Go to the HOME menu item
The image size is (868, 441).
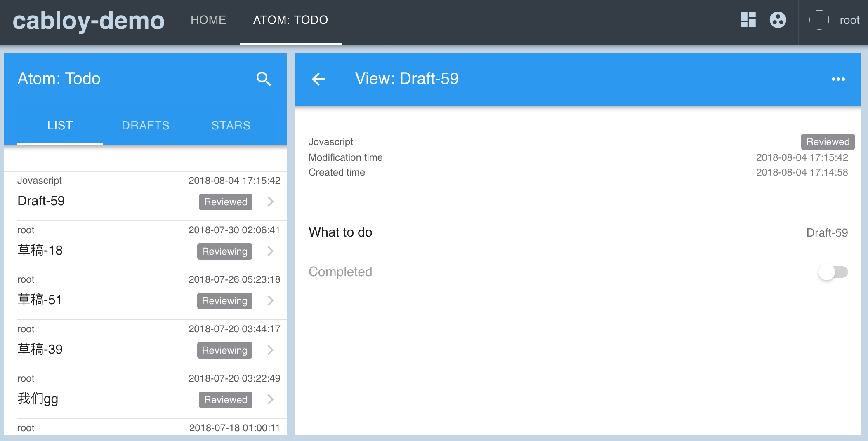click(x=208, y=20)
